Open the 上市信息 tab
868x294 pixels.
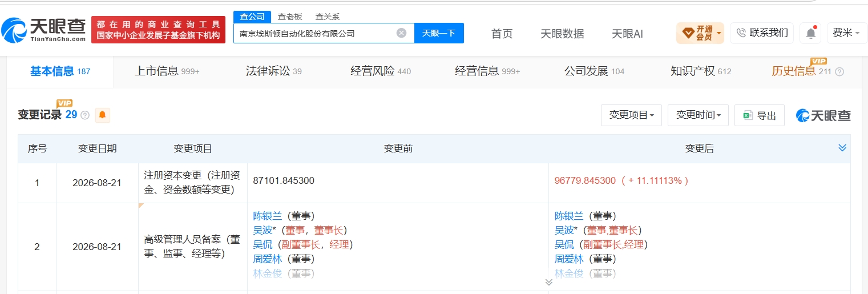coord(167,71)
